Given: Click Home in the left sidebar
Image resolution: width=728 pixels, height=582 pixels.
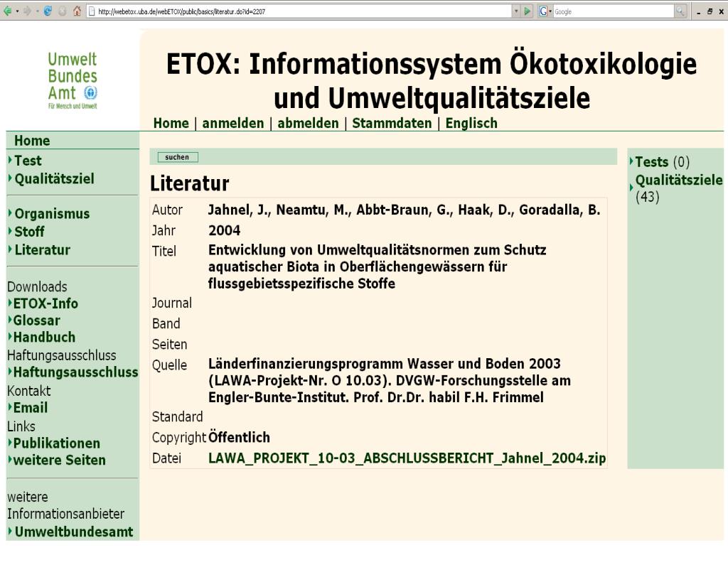Looking at the screenshot, I should click(x=32, y=141).
